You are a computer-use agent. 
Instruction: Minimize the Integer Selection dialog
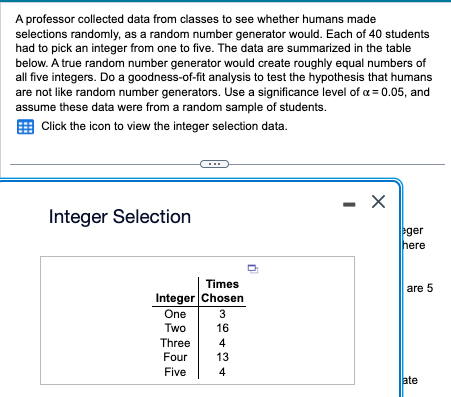coord(349,204)
